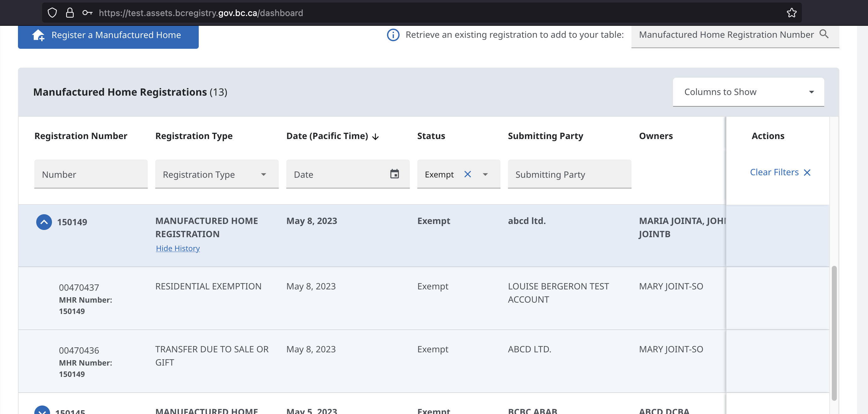Click MARIA JOINTA owners cell
Screen dimensions: 868x414
coord(682,227)
